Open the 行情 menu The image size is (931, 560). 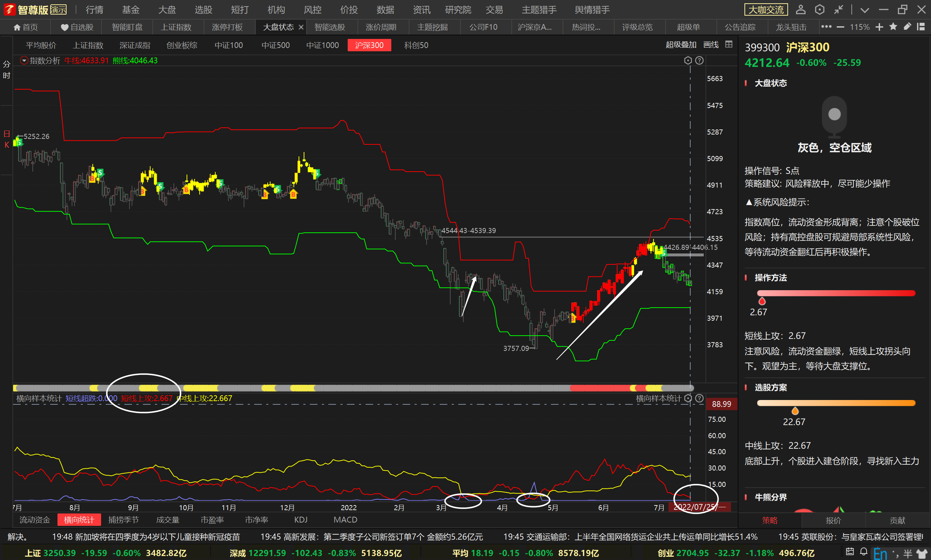[x=94, y=9]
